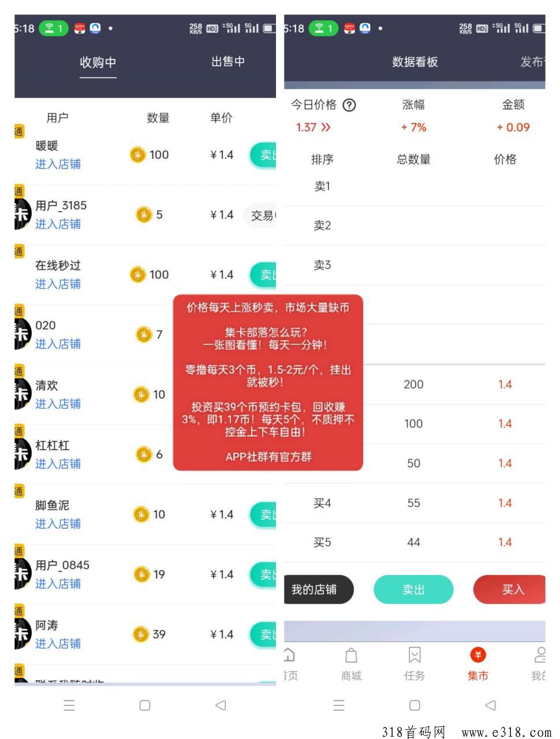Tap the square recent-apps icon on the right phone

click(415, 705)
